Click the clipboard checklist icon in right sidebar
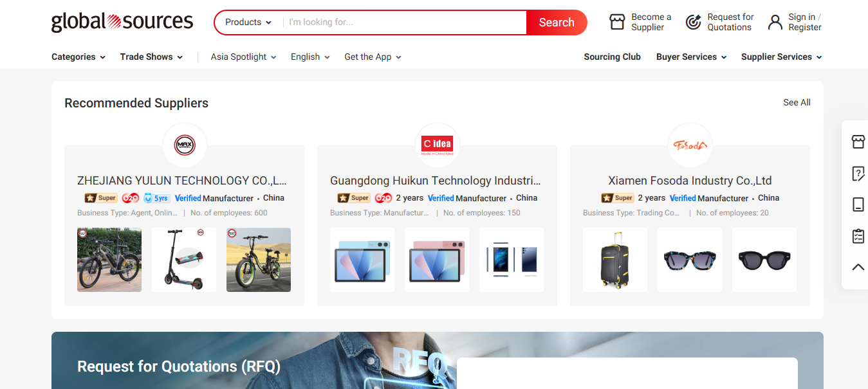This screenshot has height=389, width=868. (x=858, y=236)
